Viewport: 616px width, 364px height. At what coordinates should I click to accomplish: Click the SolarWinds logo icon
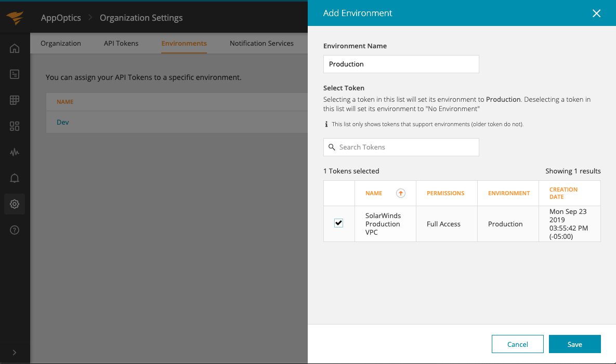[15, 18]
